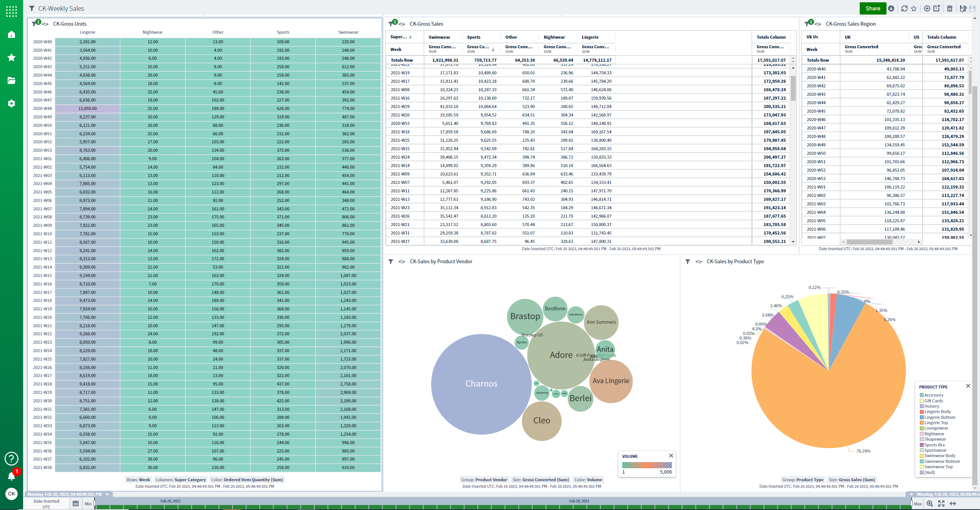This screenshot has width=980, height=510.
Task: Toggle Lingerie Top legend entry
Action: 936,423
